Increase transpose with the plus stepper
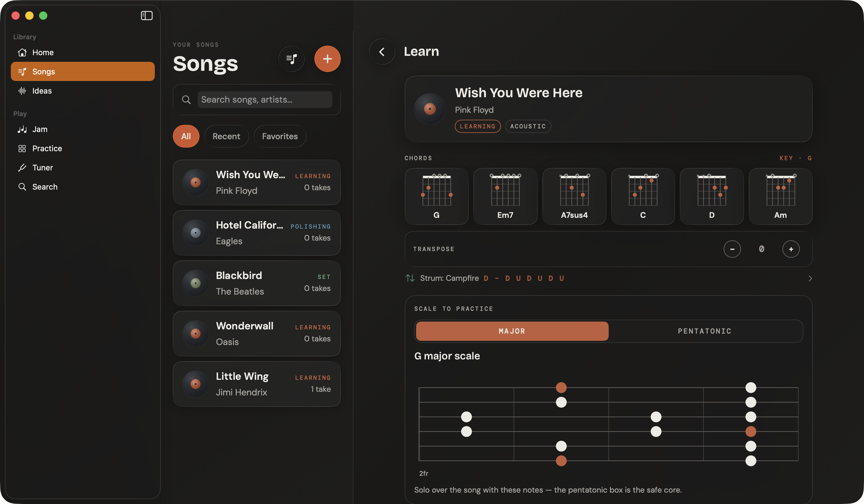The height and width of the screenshot is (504, 864). click(791, 249)
